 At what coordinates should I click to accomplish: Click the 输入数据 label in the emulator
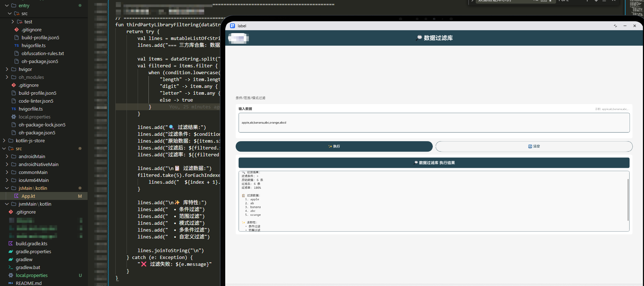coord(245,109)
